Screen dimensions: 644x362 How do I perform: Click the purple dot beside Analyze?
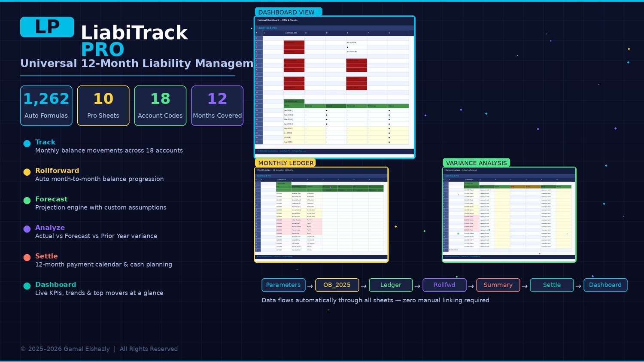click(x=27, y=229)
